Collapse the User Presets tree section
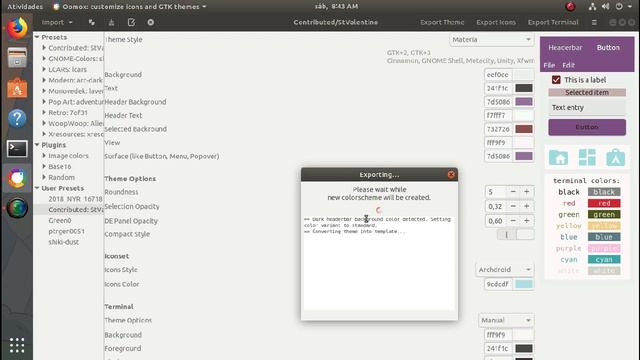This screenshot has width=640, height=360. tap(37, 188)
